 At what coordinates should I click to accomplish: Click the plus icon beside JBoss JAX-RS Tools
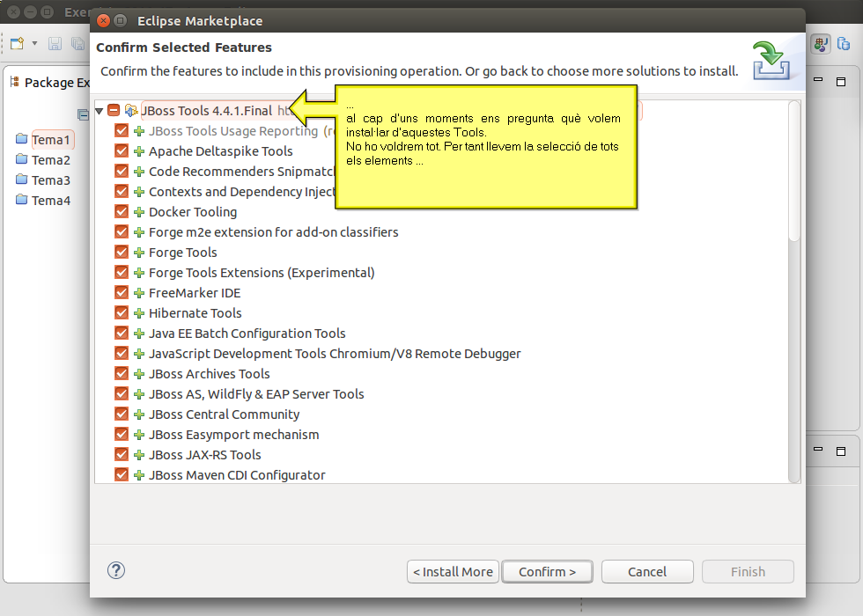click(x=139, y=456)
